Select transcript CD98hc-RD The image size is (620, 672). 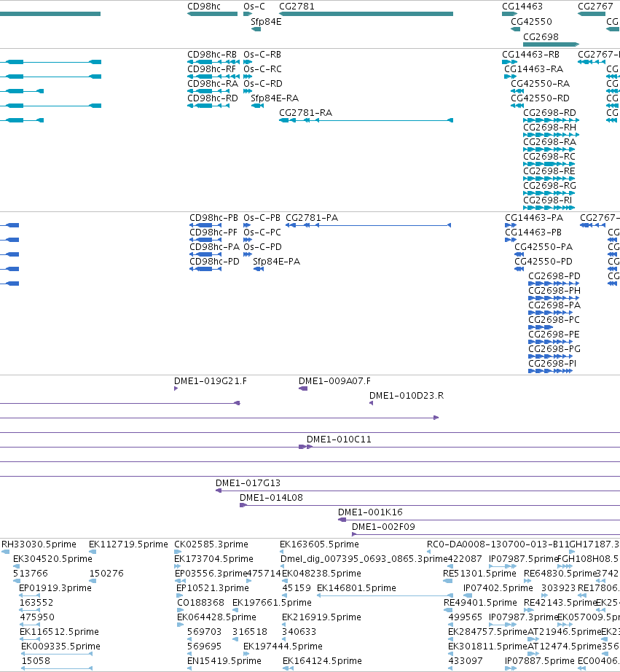[x=213, y=98]
